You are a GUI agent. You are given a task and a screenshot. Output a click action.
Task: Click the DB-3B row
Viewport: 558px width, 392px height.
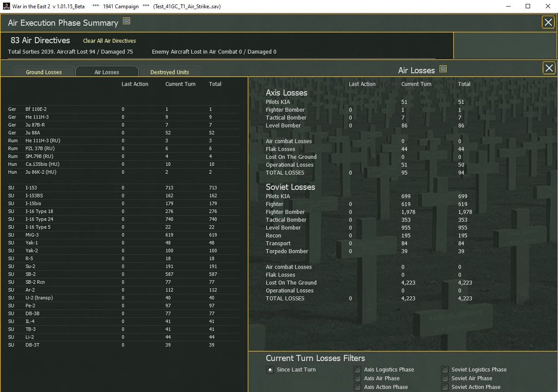tap(123, 314)
